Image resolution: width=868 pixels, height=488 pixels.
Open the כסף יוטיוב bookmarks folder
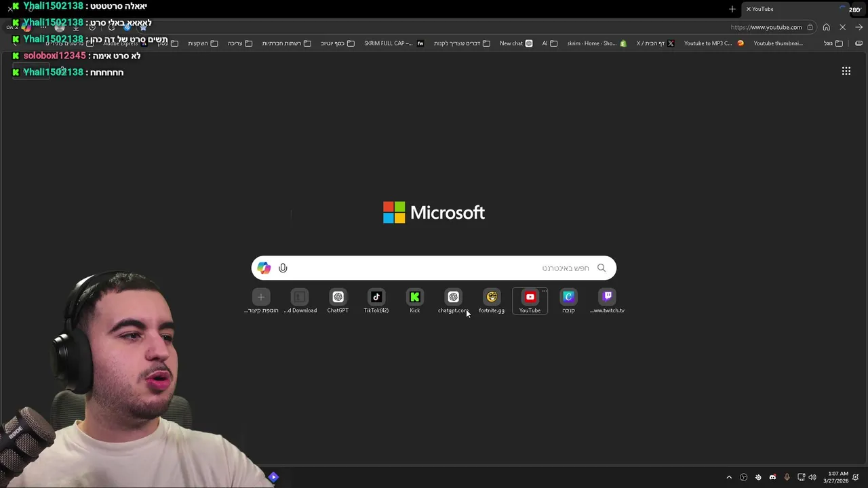337,43
